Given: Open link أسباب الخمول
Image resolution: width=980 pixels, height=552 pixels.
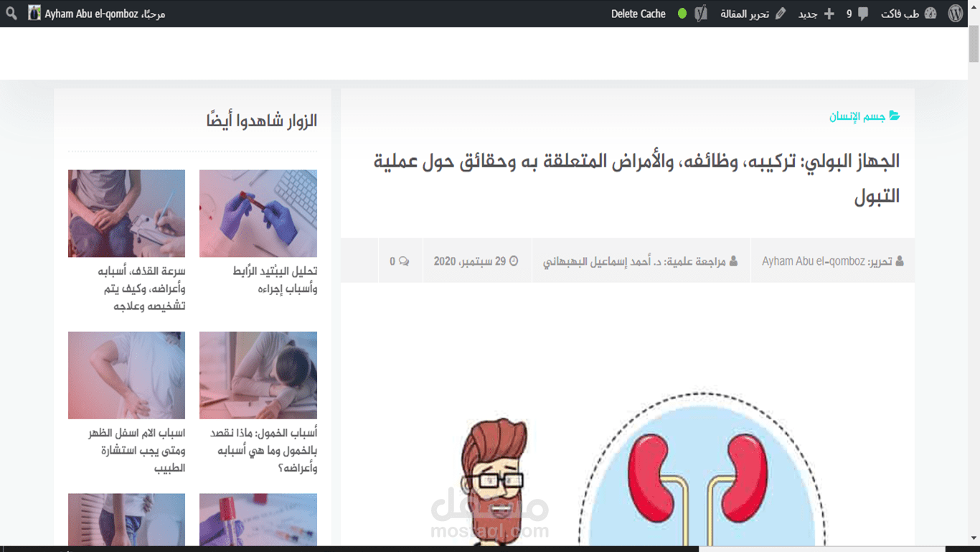Looking at the screenshot, I should point(264,450).
